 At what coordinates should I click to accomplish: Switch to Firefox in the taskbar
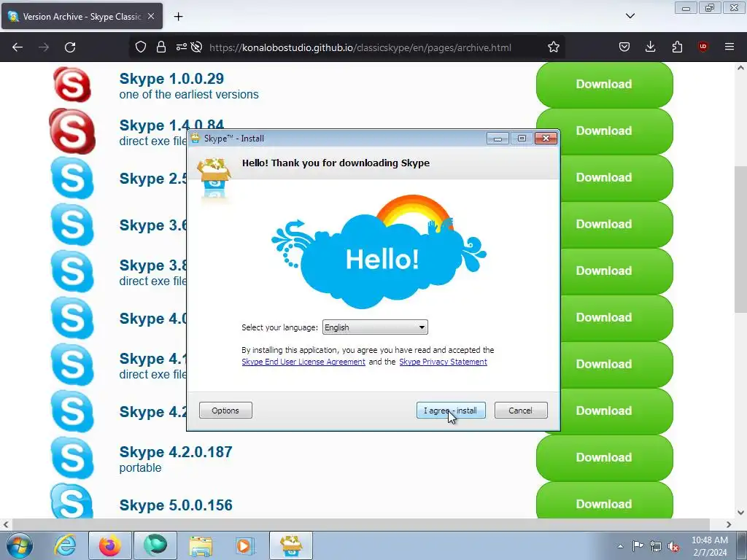[109, 545]
